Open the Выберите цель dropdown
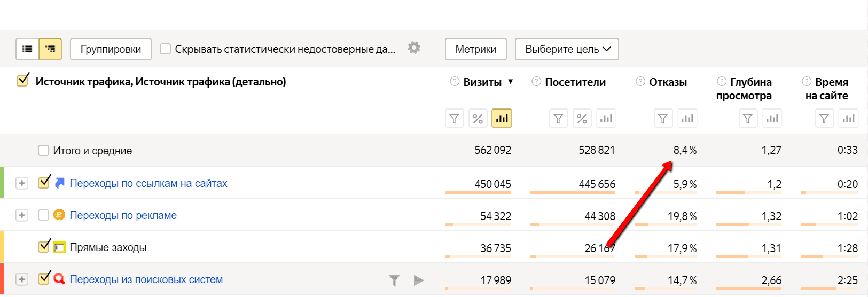The width and height of the screenshot is (868, 297). pos(567,49)
